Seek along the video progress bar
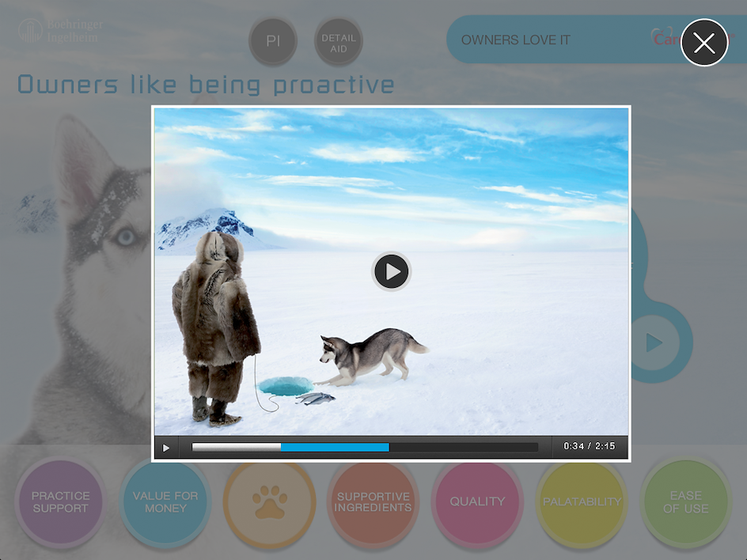 point(365,447)
